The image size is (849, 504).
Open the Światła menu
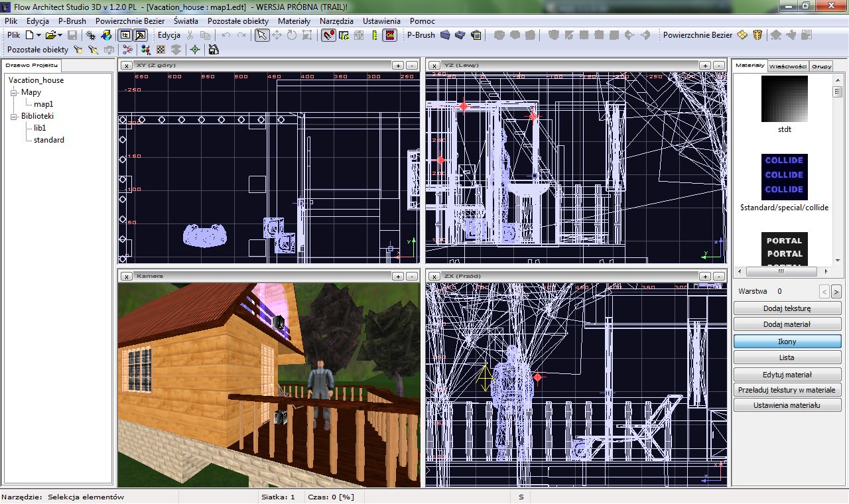(186, 21)
